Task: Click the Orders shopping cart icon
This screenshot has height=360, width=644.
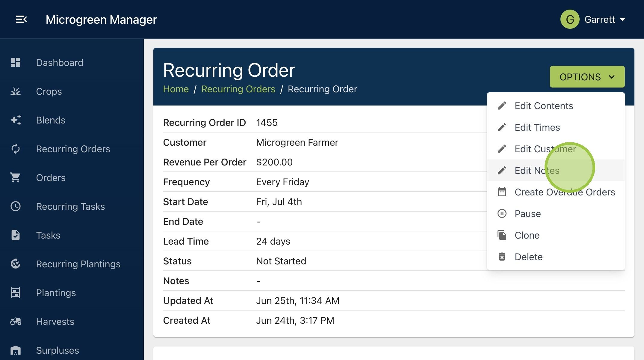Action: [16, 177]
